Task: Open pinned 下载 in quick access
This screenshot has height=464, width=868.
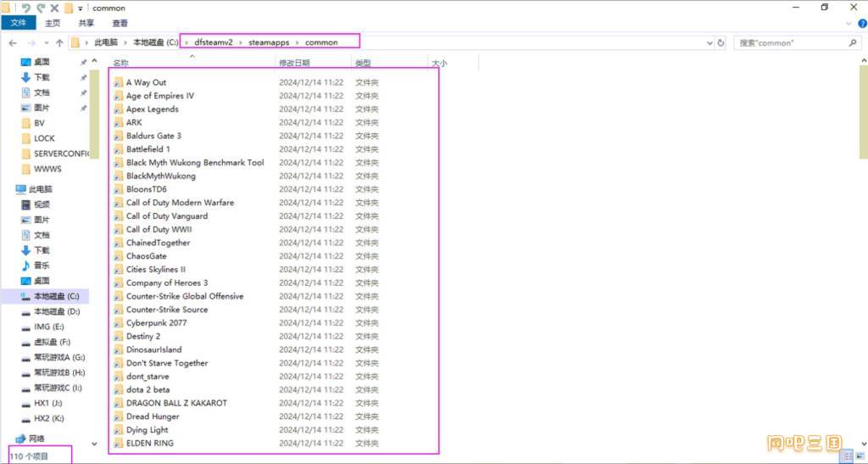Action: 42,77
